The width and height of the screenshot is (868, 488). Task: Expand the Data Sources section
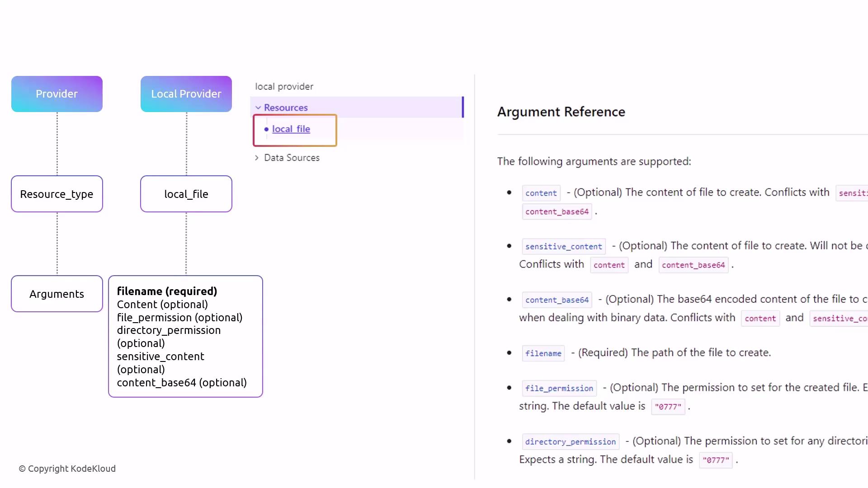[257, 158]
